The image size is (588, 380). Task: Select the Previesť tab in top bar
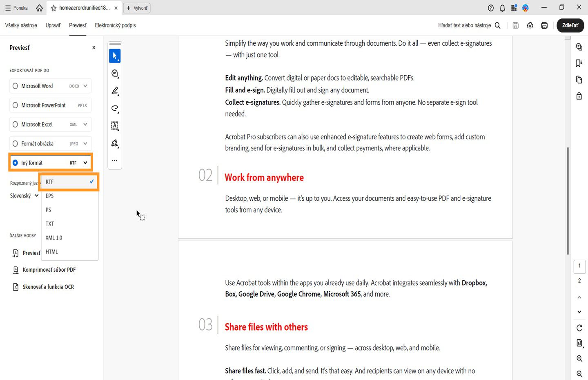point(78,25)
